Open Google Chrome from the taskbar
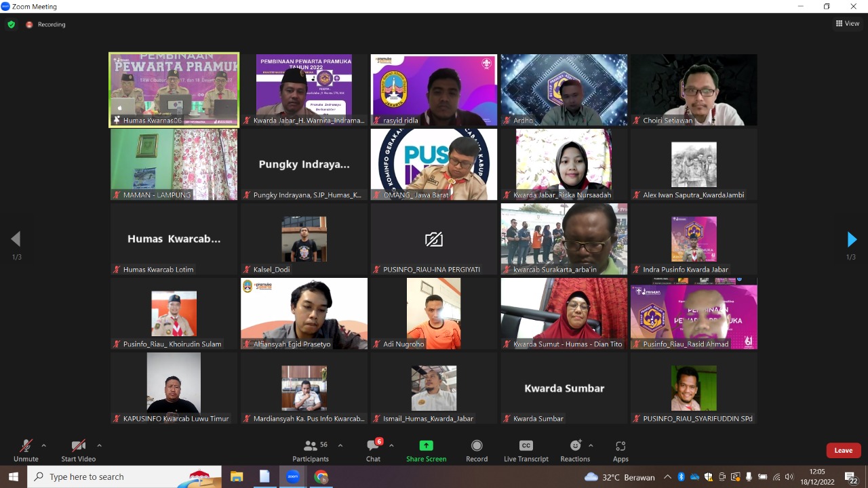868x488 pixels. point(321,477)
